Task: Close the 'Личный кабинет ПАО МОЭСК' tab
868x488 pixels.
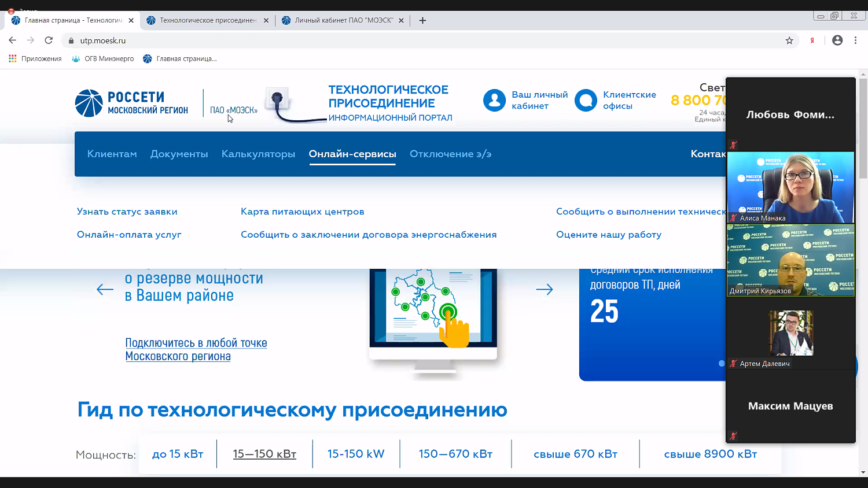Action: 401,20
